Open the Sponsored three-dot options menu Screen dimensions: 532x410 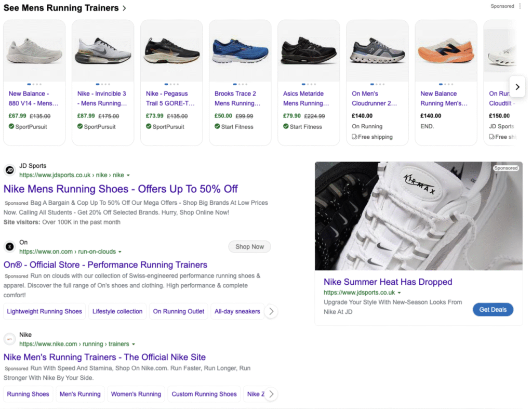pyautogui.click(x=520, y=6)
